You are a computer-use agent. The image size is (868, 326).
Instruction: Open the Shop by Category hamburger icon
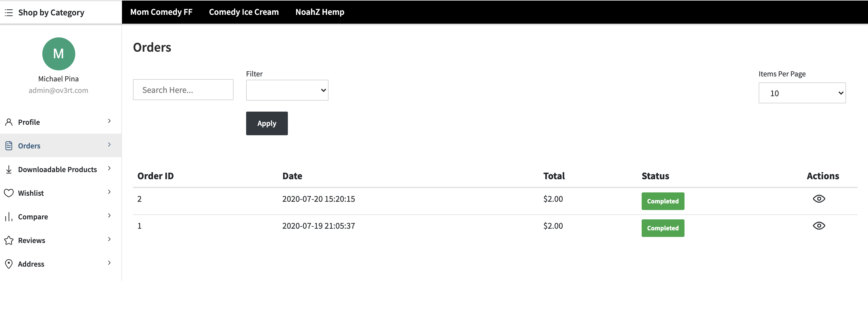pyautogui.click(x=9, y=13)
